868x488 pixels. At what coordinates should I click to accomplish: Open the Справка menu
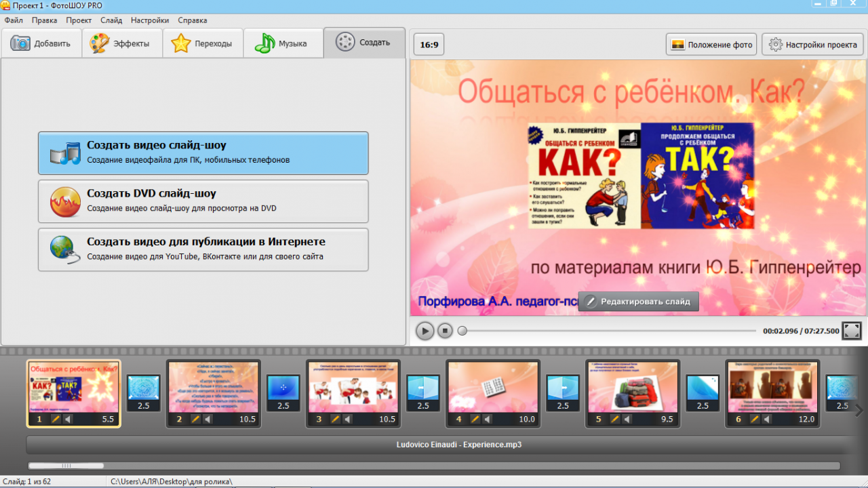click(x=192, y=20)
